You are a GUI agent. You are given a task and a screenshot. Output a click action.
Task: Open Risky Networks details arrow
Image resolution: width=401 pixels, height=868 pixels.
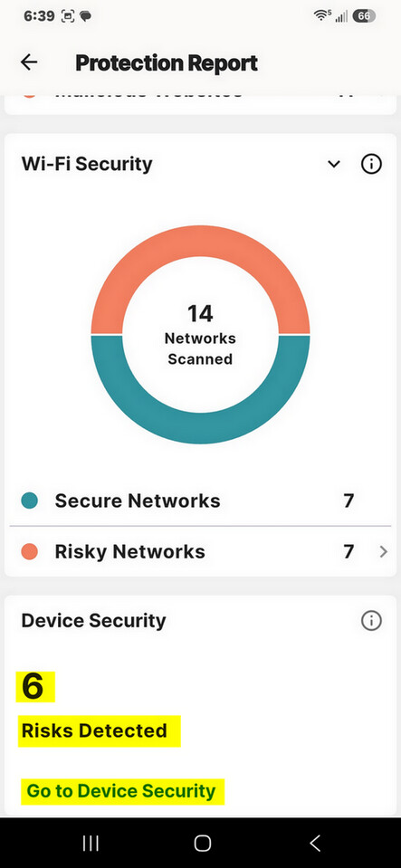click(383, 551)
